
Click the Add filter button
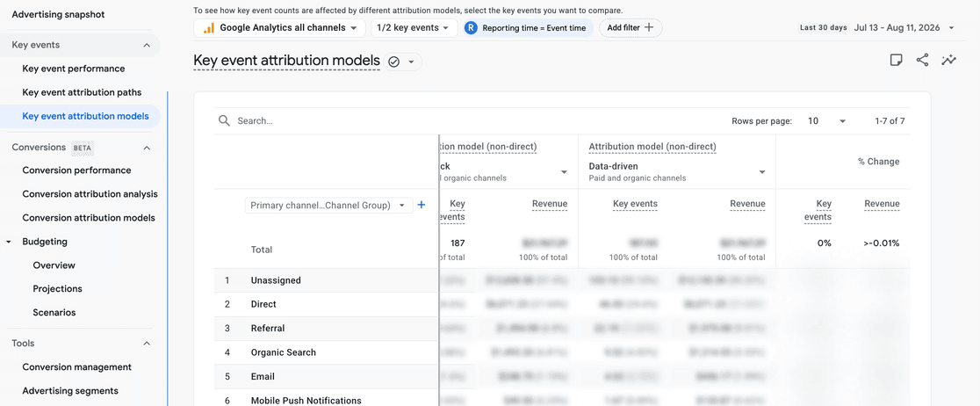[631, 27]
